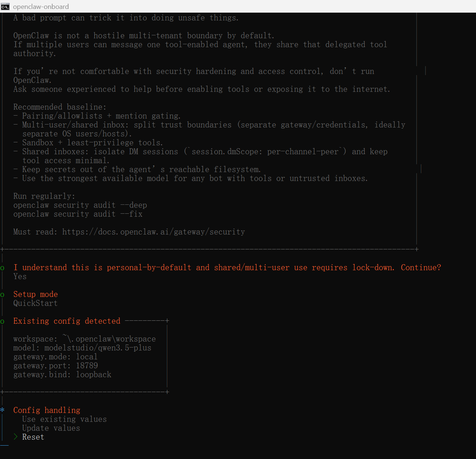Click 'model: modelstudio/qwen3.5-plus' line

pos(82,348)
